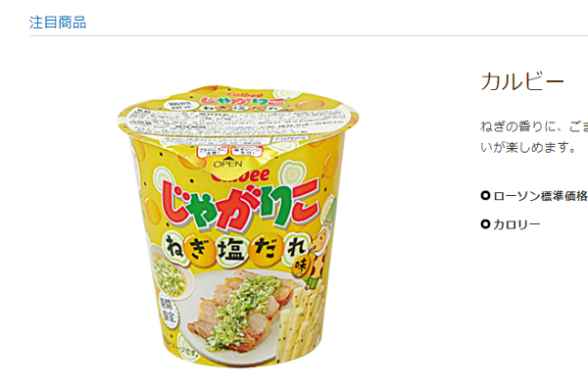Image resolution: width=588 pixels, height=392 pixels.
Task: Click the bullet icon beside ローソン標準価格
Action: (486, 195)
